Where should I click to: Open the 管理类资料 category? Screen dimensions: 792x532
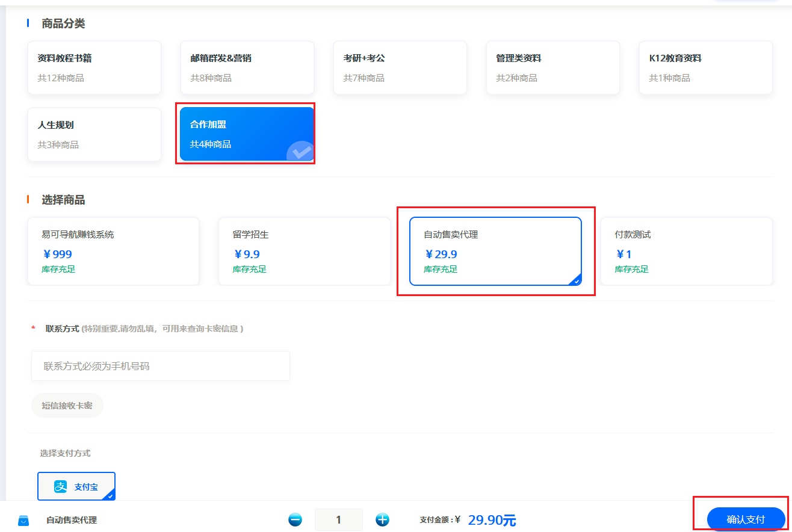553,67
